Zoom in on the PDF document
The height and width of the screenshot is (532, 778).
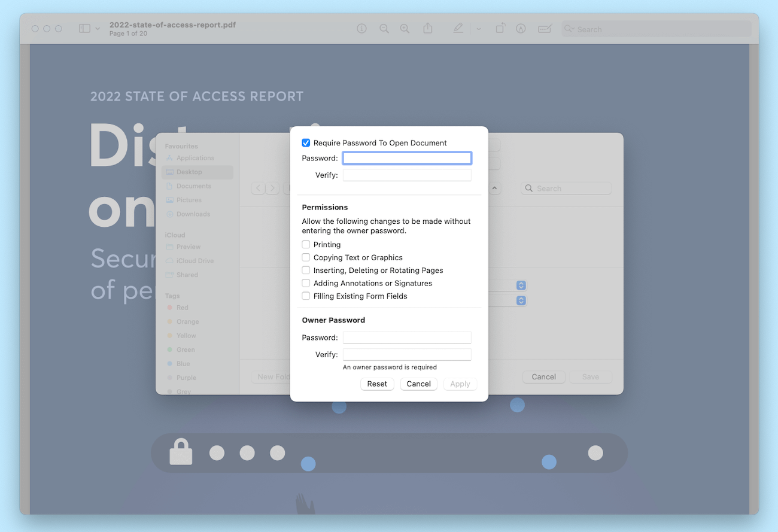pyautogui.click(x=405, y=28)
